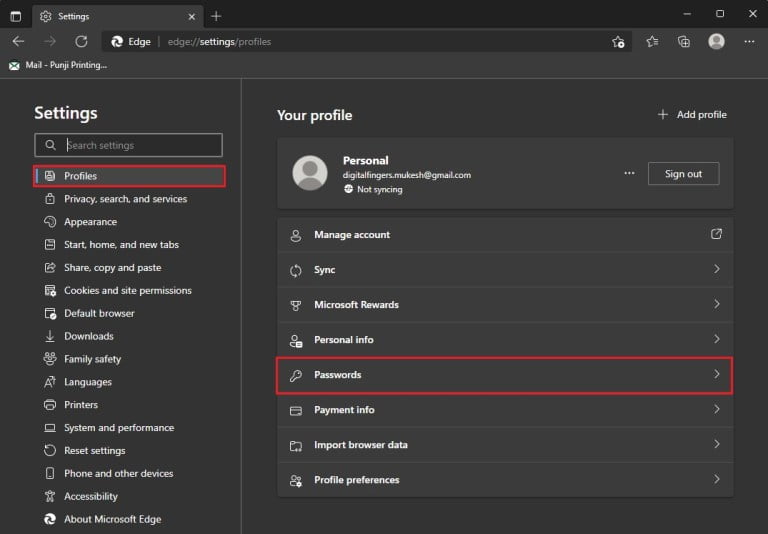Click the Sync arrows icon

(296, 270)
